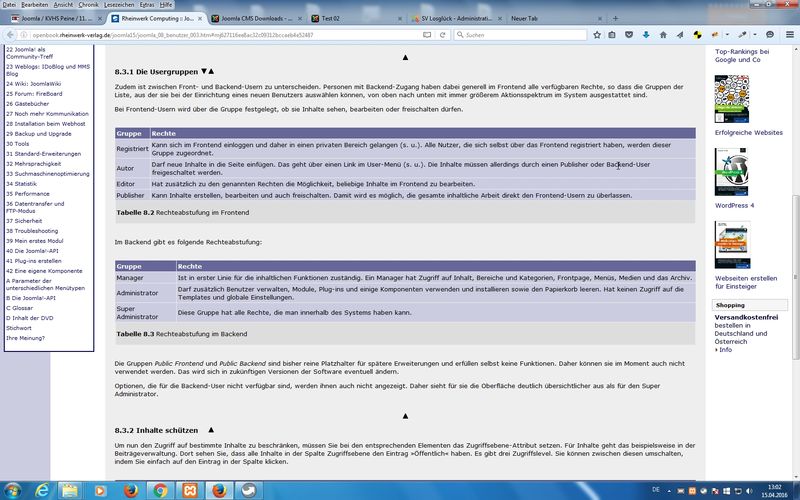Image resolution: width=800 pixels, height=500 pixels.
Task: Open chapter 25 Forum: FireBoard link
Action: pyautogui.click(x=34, y=94)
